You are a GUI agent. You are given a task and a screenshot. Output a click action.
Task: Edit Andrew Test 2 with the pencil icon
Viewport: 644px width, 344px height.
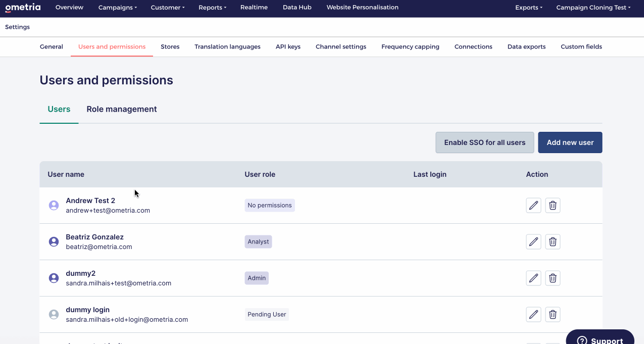(533, 205)
